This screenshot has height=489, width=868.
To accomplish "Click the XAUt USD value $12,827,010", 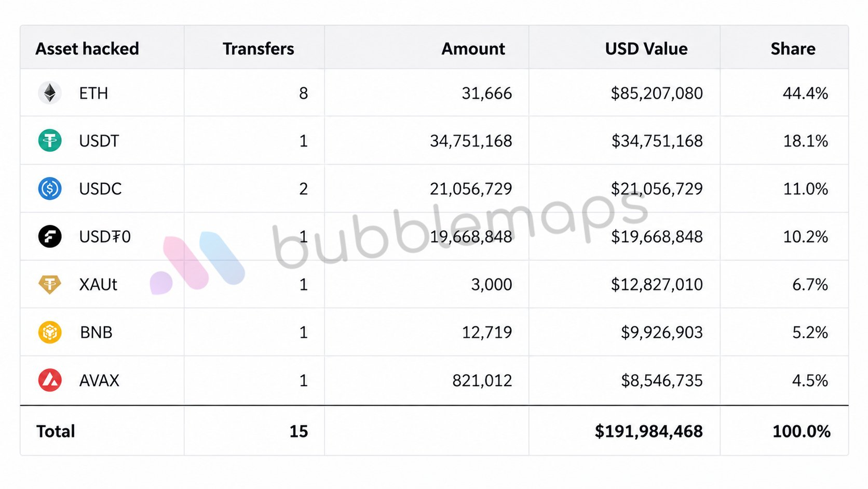I will (657, 285).
